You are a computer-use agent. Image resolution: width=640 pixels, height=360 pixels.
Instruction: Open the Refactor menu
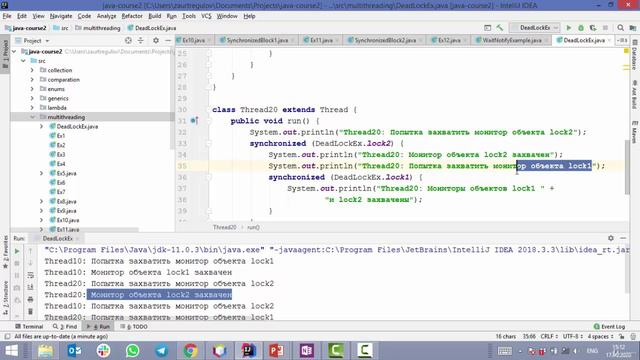(x=132, y=16)
